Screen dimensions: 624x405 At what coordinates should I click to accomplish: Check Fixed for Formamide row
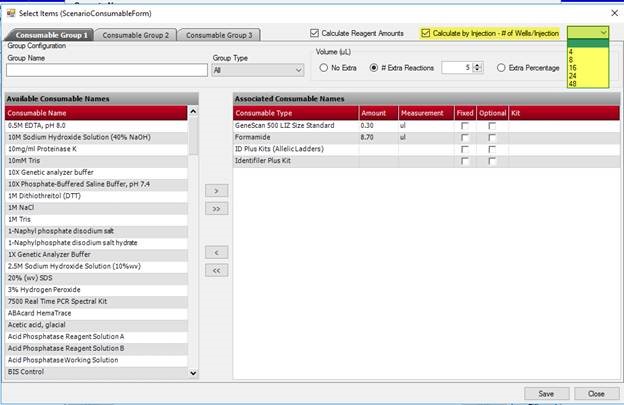[464, 138]
